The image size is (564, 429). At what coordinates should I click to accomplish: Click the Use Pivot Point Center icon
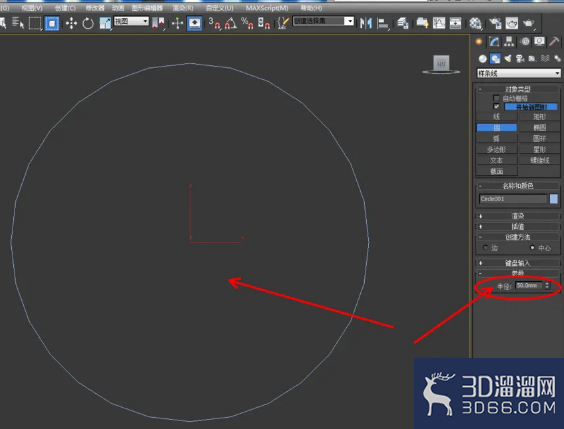(x=158, y=24)
